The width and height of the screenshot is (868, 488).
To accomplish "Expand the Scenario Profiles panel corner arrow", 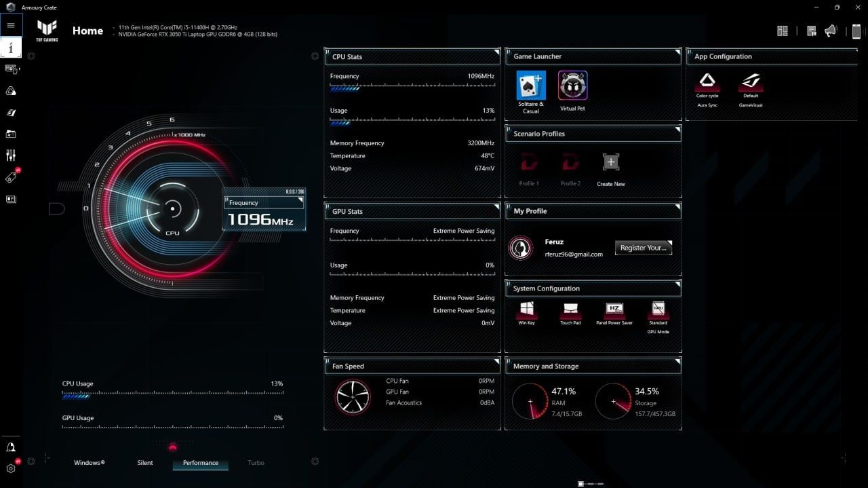I will coord(677,130).
